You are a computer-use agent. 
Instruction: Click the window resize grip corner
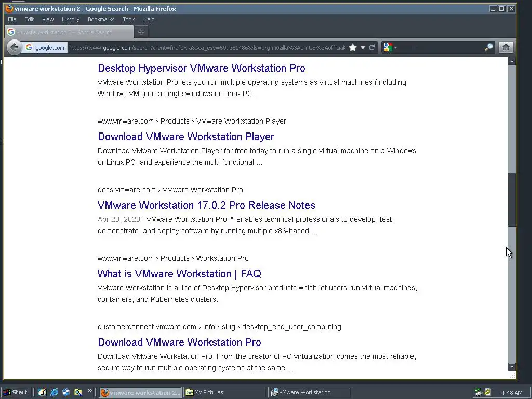[513, 375]
